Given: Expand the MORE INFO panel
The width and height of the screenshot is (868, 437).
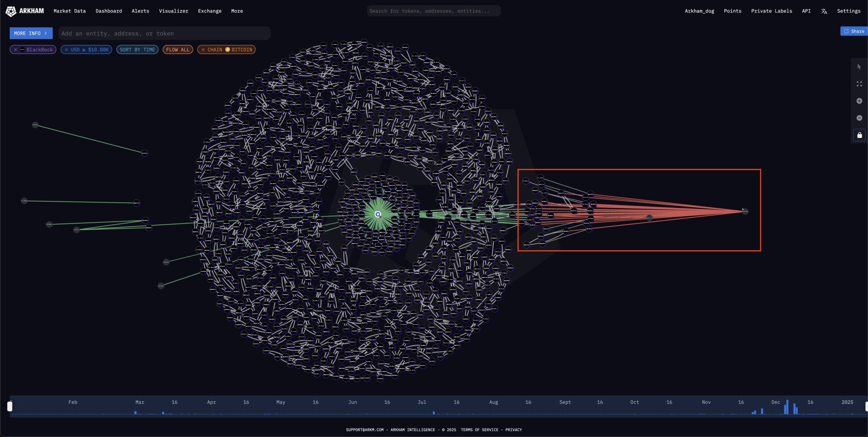Looking at the screenshot, I should 31,33.
